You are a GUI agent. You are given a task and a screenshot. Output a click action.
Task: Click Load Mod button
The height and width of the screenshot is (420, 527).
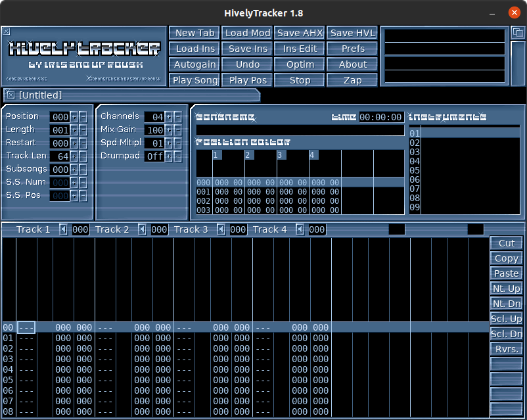(247, 33)
